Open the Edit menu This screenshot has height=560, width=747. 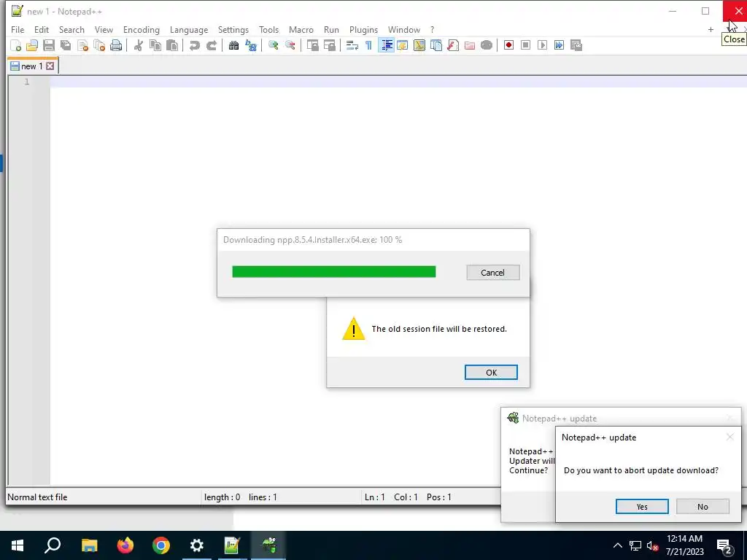[x=42, y=29]
